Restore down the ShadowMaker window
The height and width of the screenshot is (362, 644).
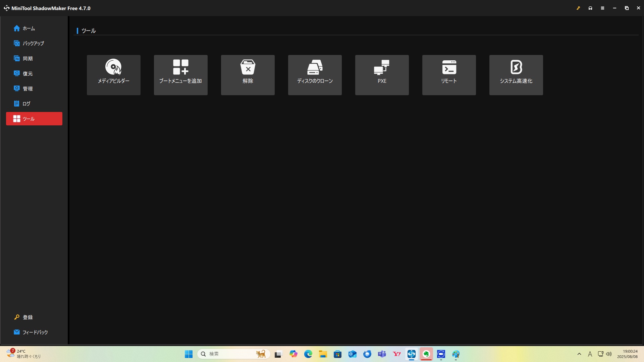[627, 8]
